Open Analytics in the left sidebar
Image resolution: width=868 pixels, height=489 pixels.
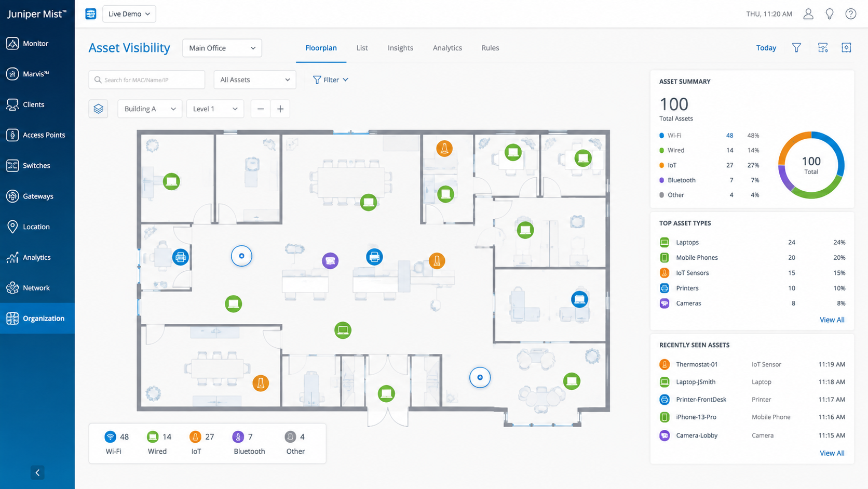(37, 257)
